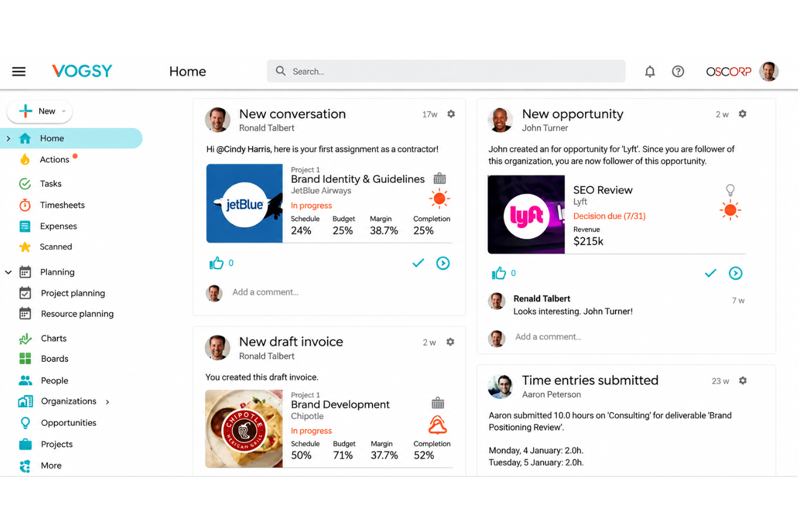Click calendar icon beside Brand Identity & Guidelines

pos(440,178)
